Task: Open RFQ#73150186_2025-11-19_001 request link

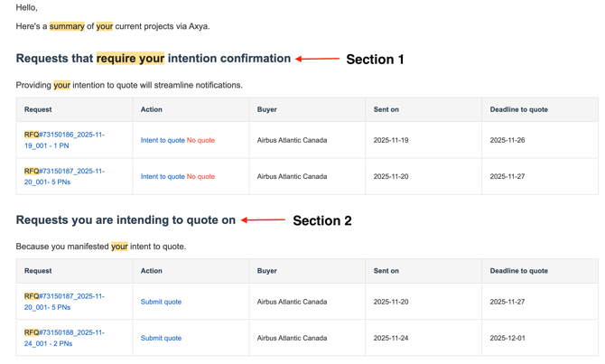Action: pos(64,140)
